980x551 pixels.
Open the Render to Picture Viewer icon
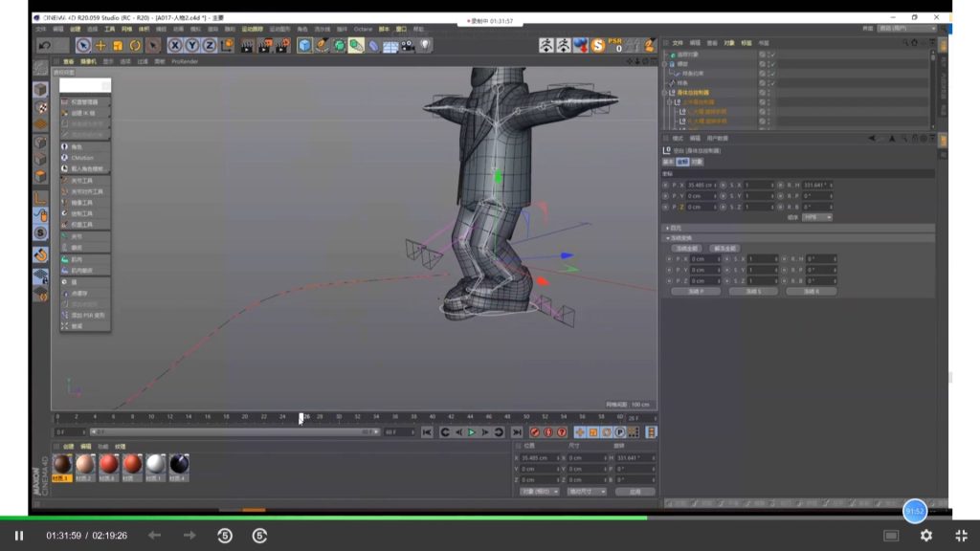(263, 45)
